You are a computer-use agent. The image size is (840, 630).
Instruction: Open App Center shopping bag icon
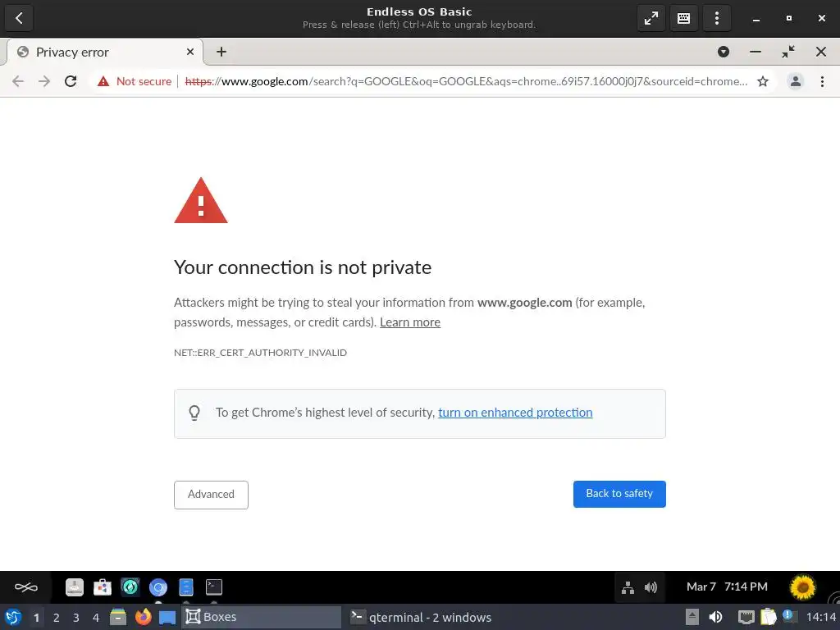click(103, 587)
